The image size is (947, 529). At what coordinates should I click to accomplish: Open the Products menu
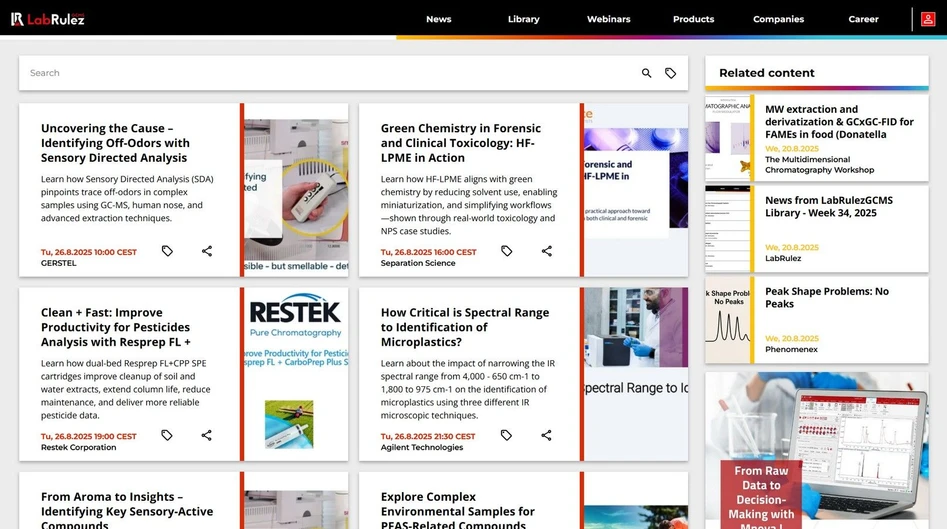click(x=693, y=19)
